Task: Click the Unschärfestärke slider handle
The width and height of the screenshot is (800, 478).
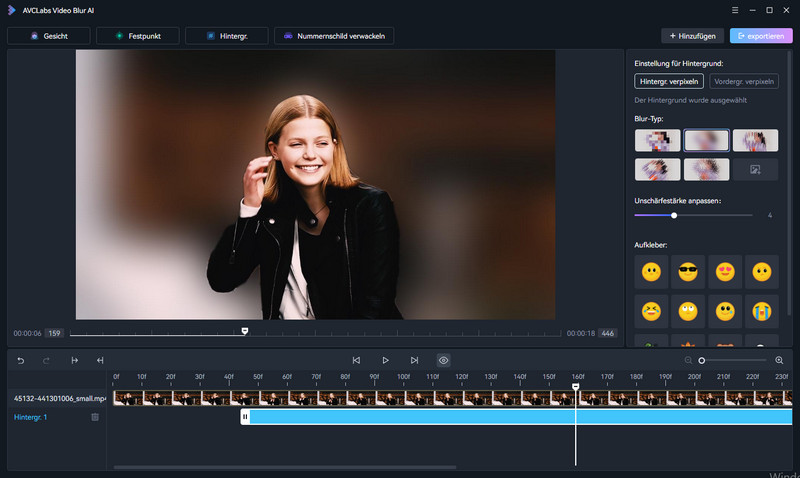Action: pos(674,215)
